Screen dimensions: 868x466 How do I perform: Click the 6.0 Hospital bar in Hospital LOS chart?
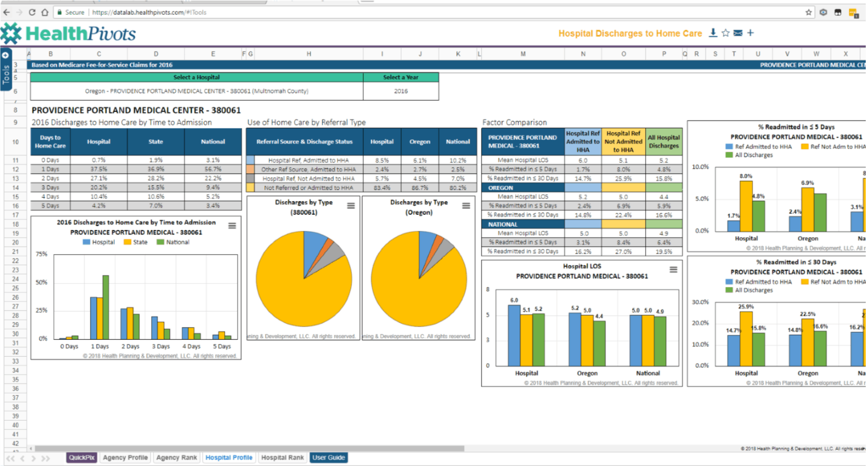click(514, 335)
